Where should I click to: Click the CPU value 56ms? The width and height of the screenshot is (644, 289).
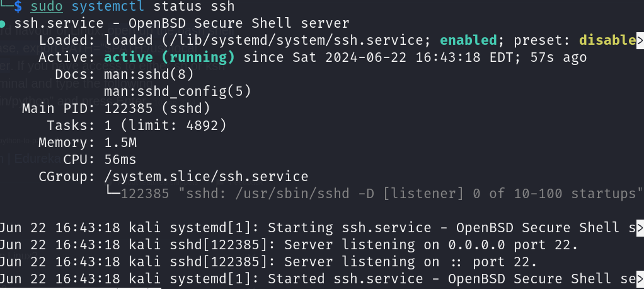120,160
